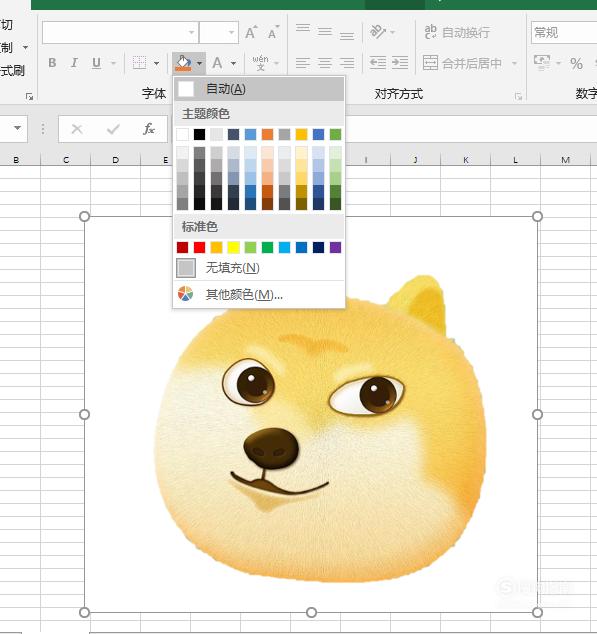
Task: Click the picture's bottom center resize handle
Action: tap(311, 612)
